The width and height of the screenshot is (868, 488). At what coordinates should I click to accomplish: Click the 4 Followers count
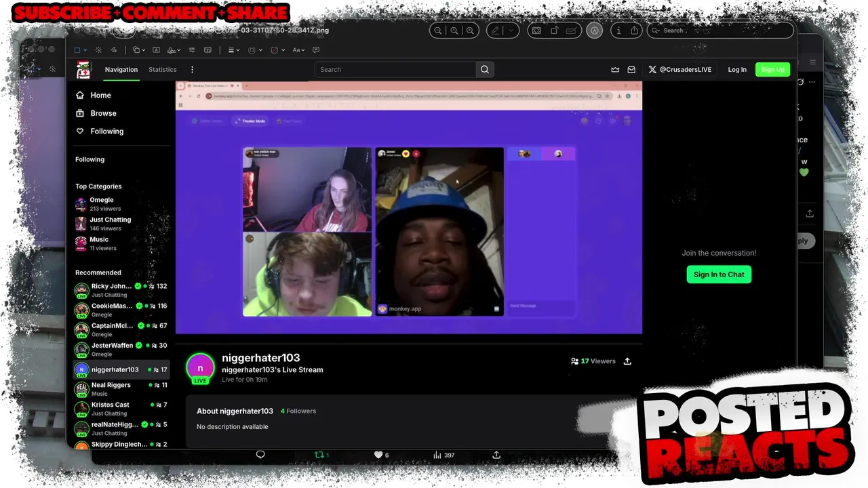click(x=298, y=411)
